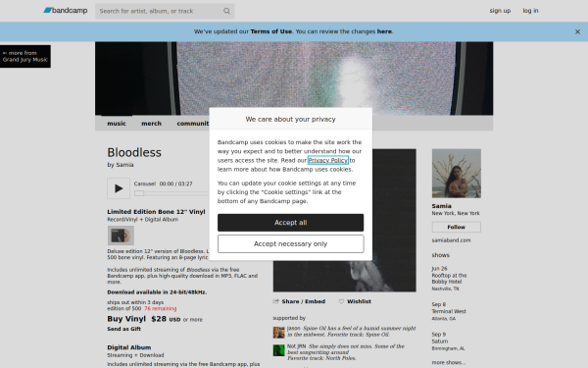Click the track progress slider handle

[139, 193]
